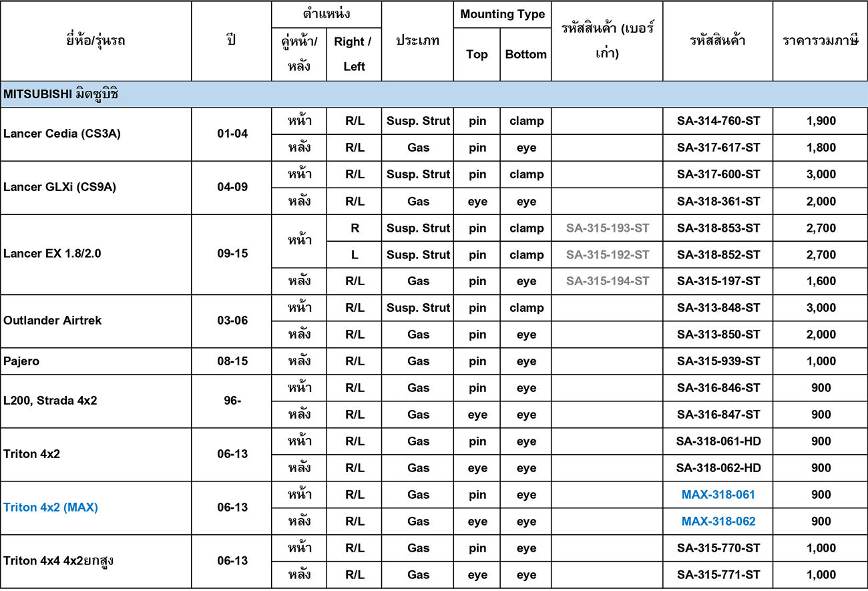Screen dimensions: 868x591
Task: Select the ตำแหน่ง header cell
Action: (x=327, y=14)
